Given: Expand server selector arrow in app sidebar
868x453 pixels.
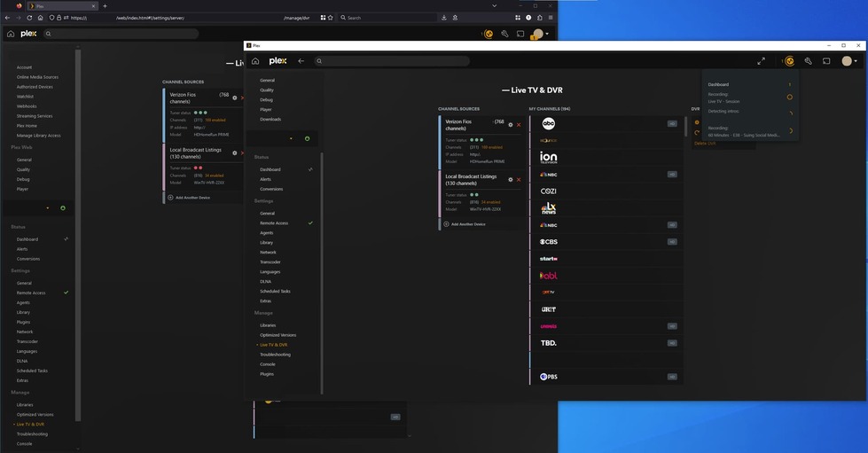Looking at the screenshot, I should 291,138.
